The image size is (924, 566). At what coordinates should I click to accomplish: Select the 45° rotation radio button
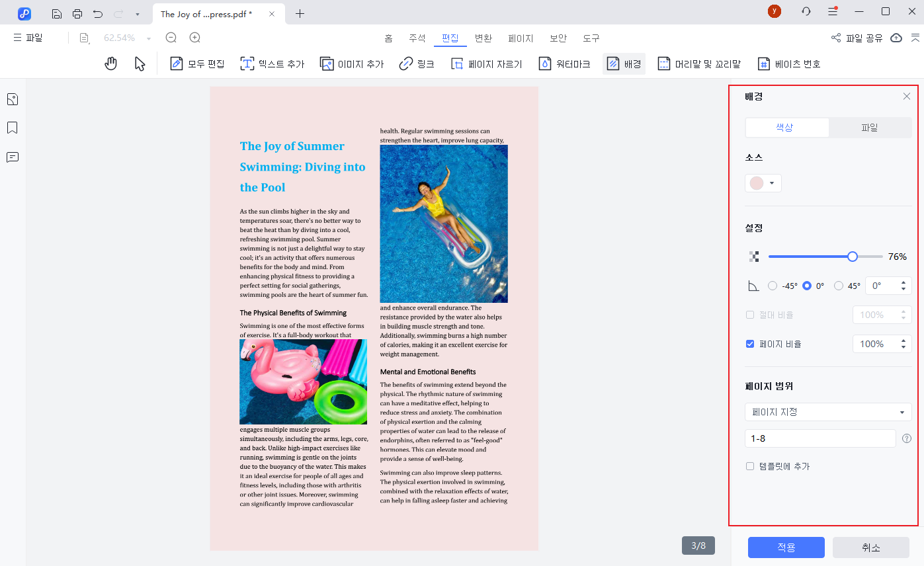coord(839,286)
